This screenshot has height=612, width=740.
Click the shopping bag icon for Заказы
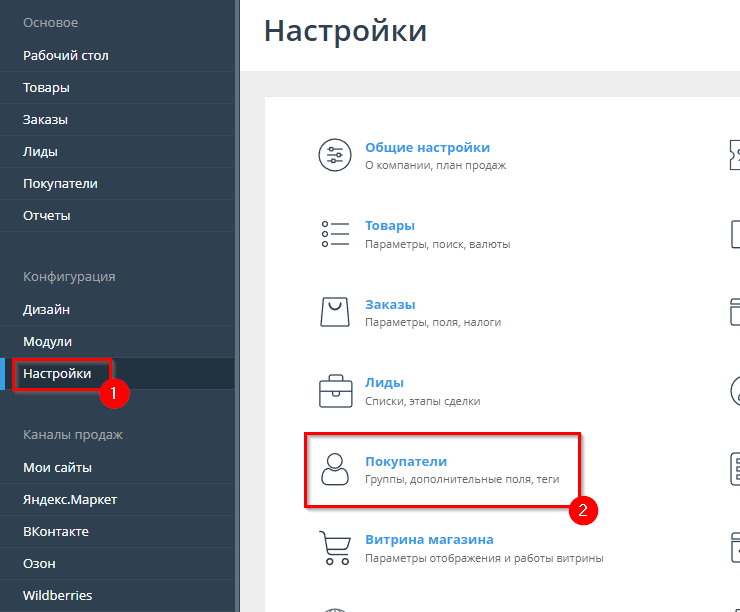(x=335, y=312)
